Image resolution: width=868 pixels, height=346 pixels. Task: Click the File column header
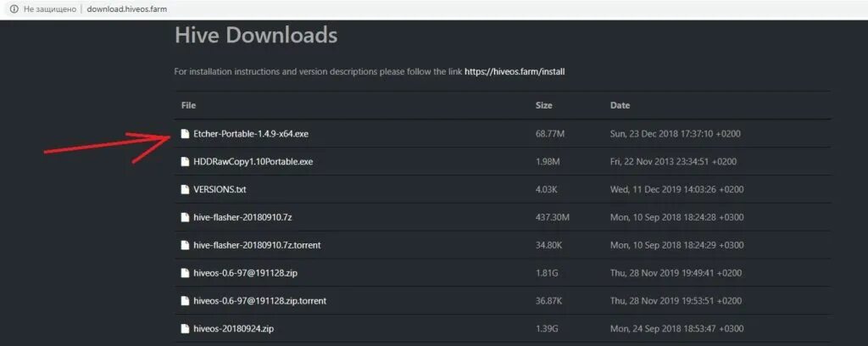[188, 105]
